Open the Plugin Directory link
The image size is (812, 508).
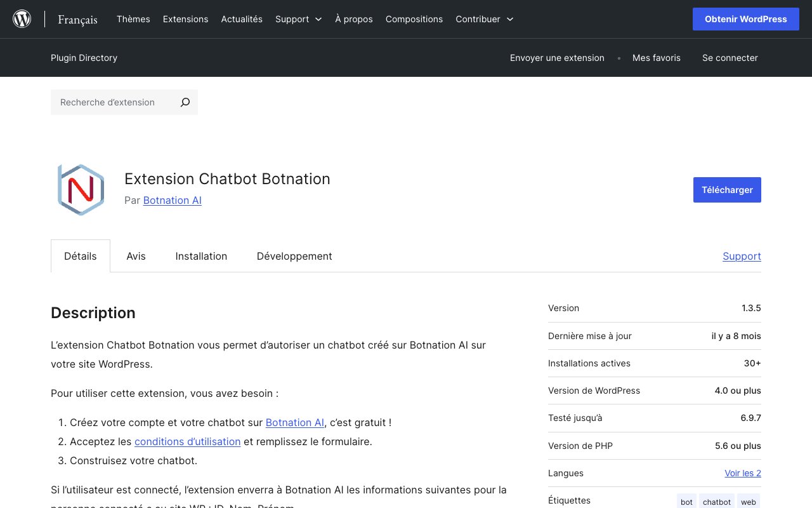pos(84,58)
